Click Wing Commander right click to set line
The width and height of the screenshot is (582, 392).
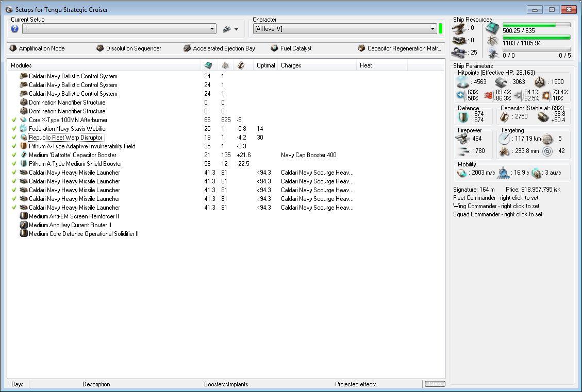(496, 206)
